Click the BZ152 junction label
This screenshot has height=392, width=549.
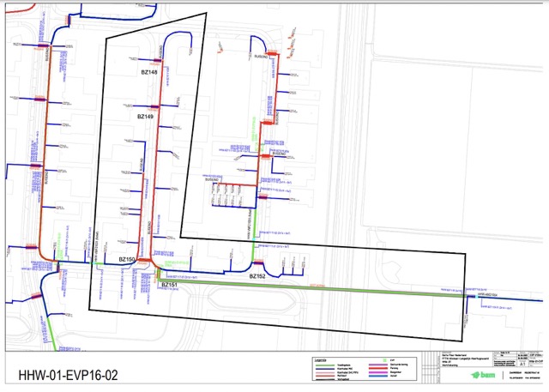tap(258, 276)
